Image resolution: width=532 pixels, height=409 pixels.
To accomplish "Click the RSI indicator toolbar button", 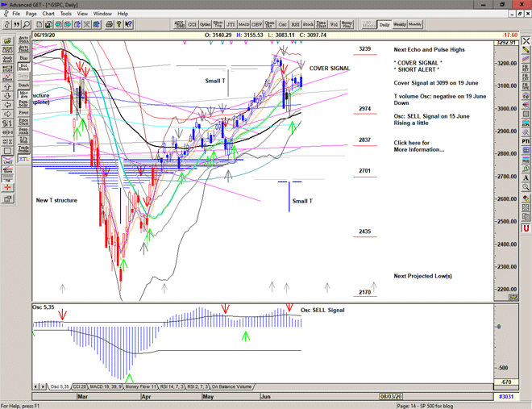I will tap(295, 24).
